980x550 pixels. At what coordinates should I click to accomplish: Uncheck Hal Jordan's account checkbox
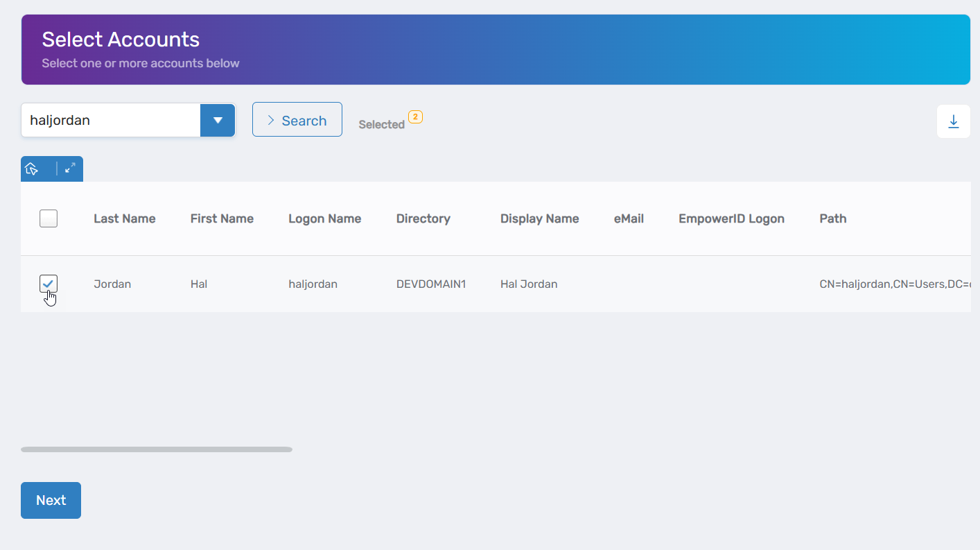click(48, 284)
